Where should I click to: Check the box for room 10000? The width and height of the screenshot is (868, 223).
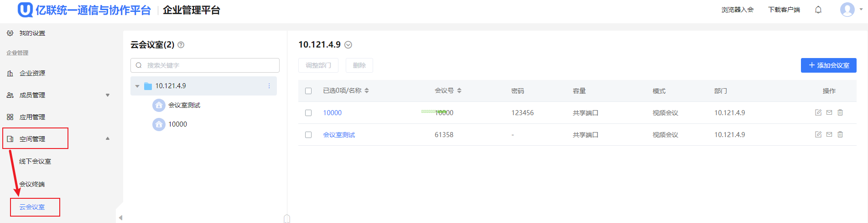coord(308,113)
